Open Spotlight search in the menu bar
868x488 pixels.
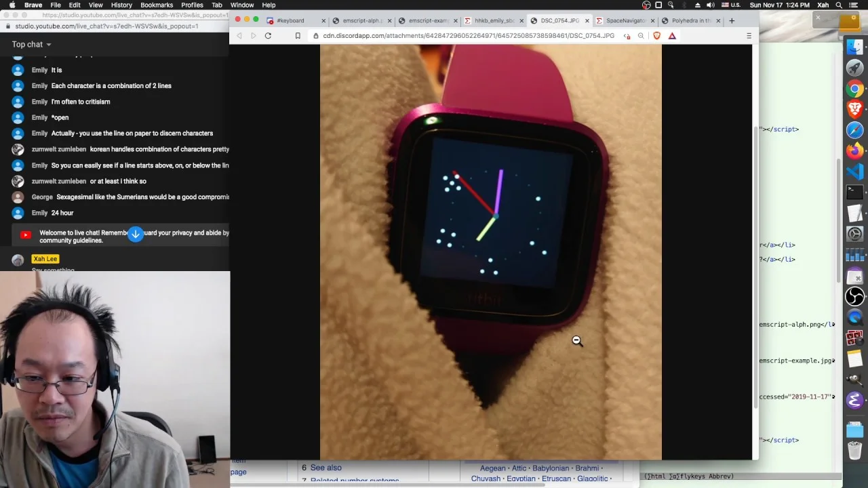(x=840, y=5)
